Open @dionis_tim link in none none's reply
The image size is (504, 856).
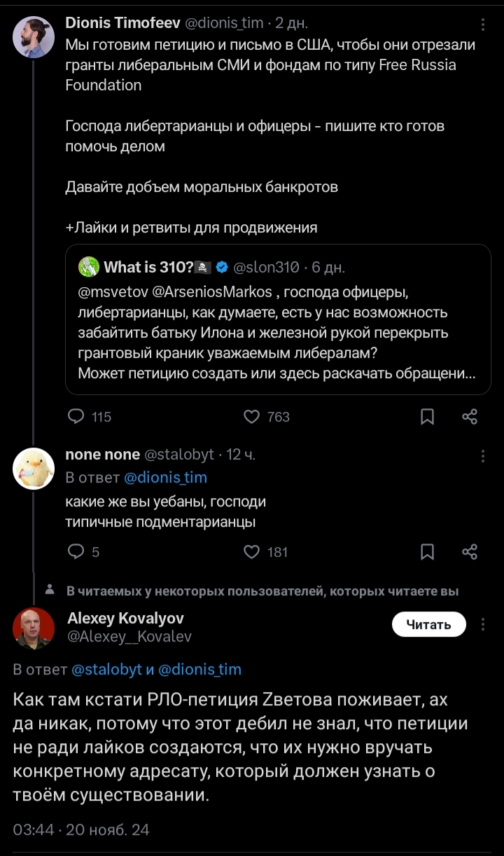point(165,478)
